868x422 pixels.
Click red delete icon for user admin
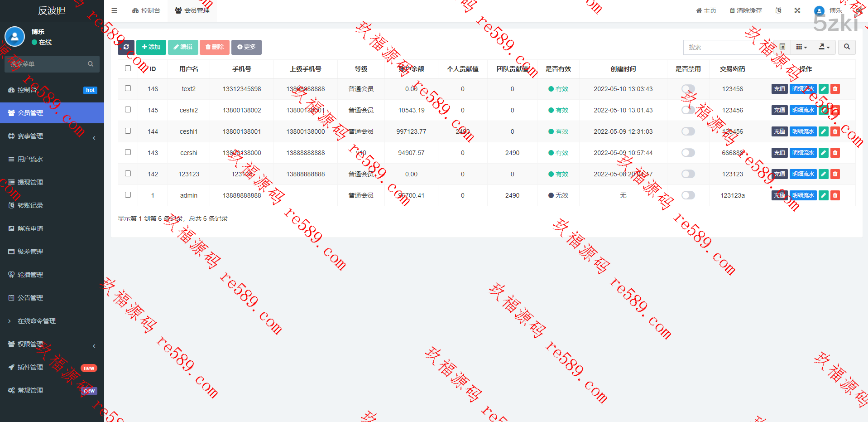[x=835, y=195]
